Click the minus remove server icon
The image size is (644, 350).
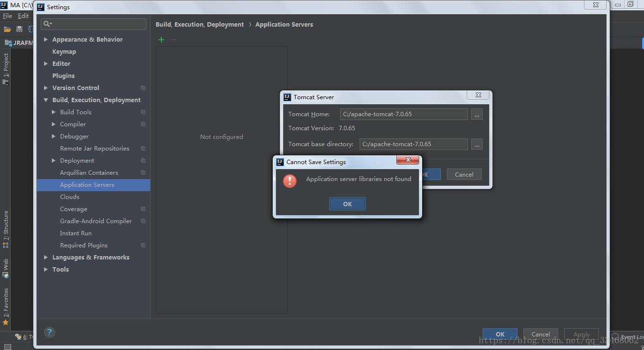tap(173, 40)
